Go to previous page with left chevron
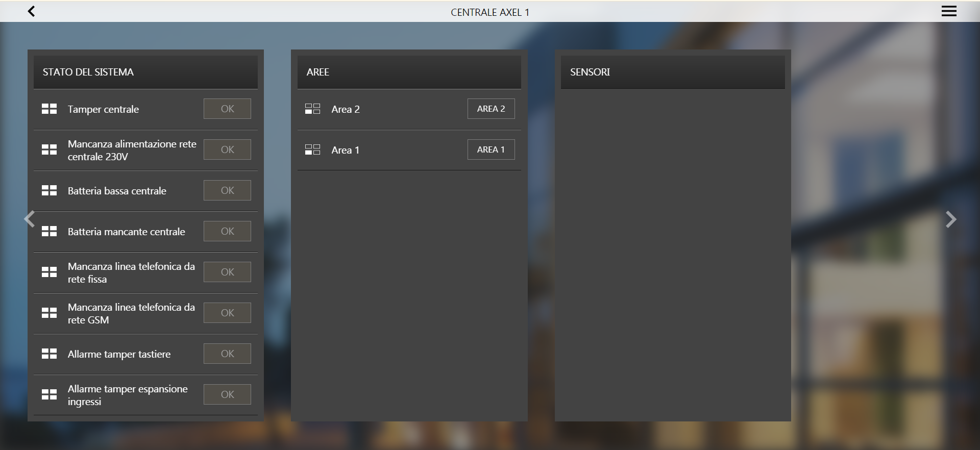 (30, 219)
